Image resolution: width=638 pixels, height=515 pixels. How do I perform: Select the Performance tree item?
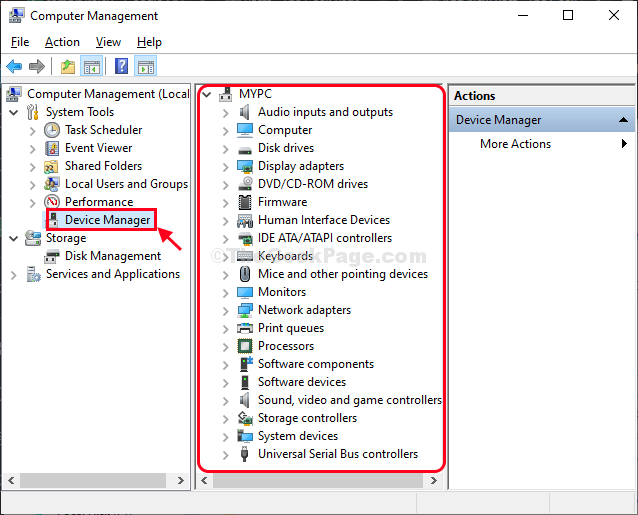click(99, 202)
